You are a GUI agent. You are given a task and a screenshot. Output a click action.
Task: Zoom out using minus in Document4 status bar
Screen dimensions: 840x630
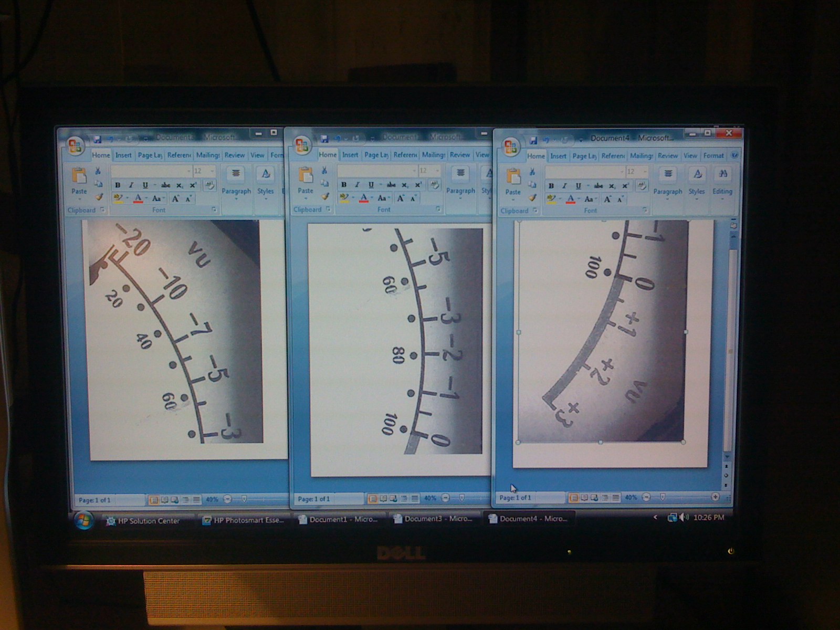point(646,497)
